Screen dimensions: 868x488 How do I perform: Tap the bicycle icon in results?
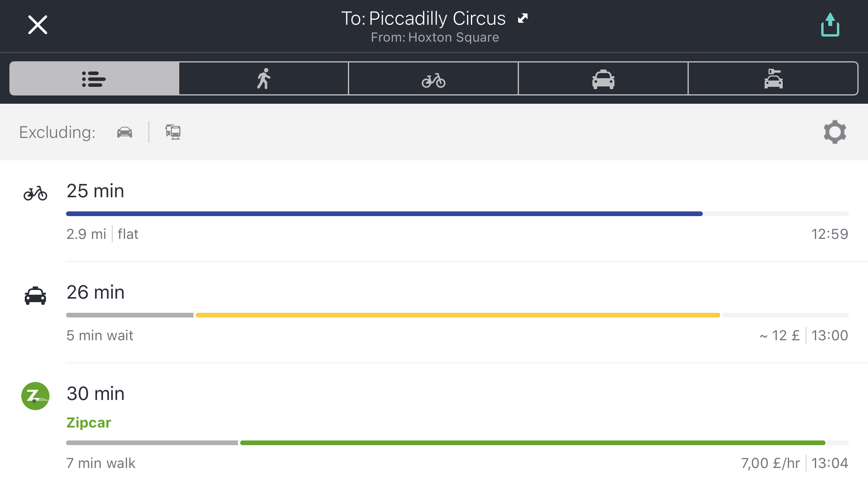point(35,193)
